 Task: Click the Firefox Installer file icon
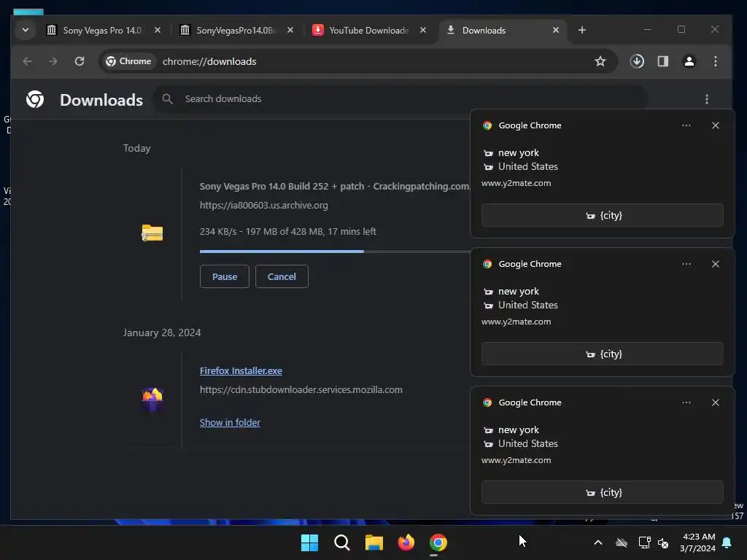[x=152, y=399]
